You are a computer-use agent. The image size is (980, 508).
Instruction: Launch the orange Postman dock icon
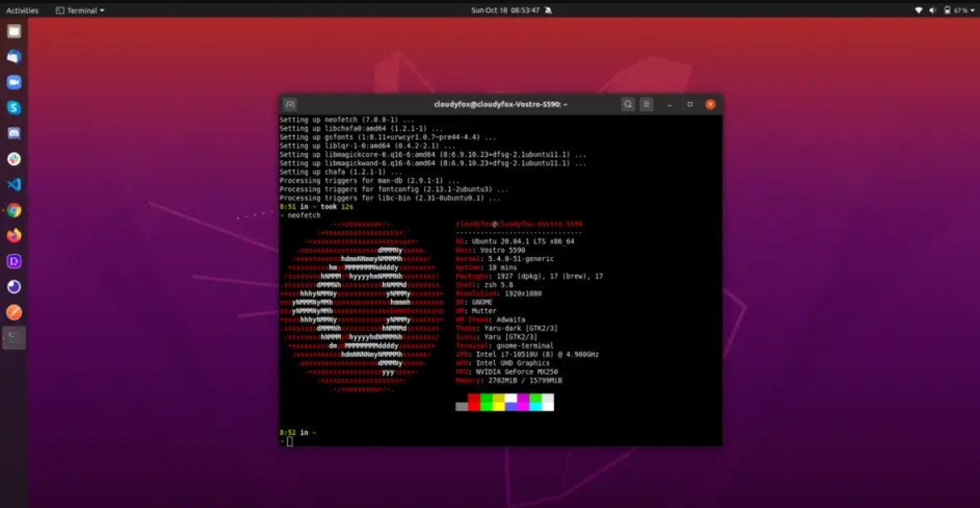(x=14, y=313)
